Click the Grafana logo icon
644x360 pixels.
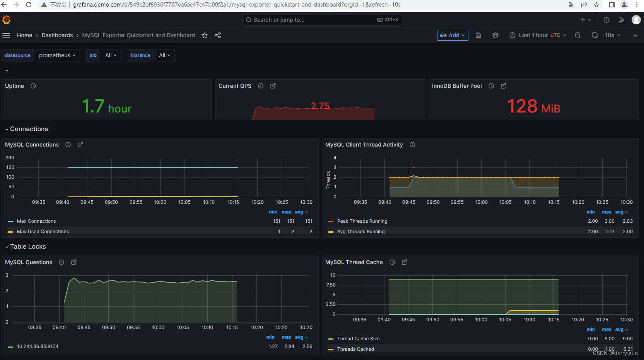7,20
